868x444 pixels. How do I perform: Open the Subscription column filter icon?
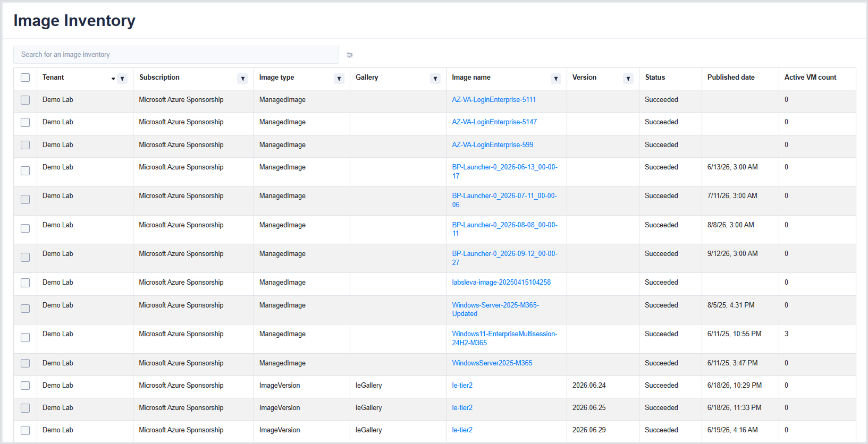click(x=243, y=79)
